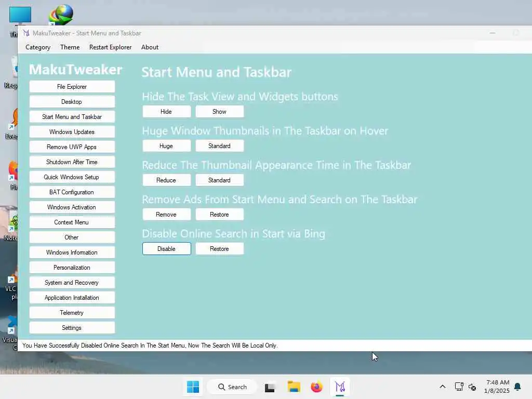Open Personalization category
This screenshot has height=399, width=532.
click(72, 268)
